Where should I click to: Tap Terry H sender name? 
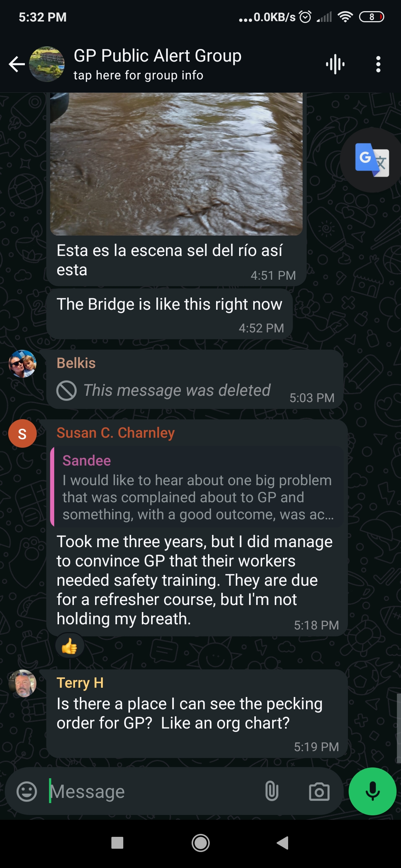point(80,683)
